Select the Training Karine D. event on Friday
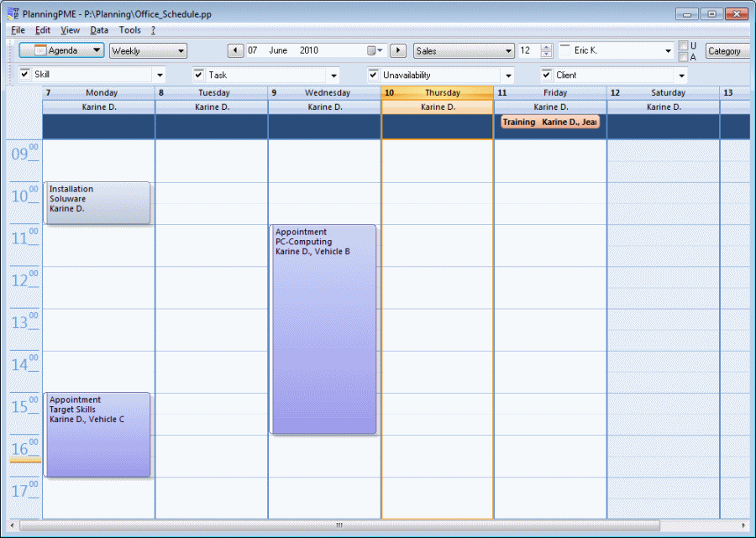This screenshot has width=756, height=538. [550, 122]
